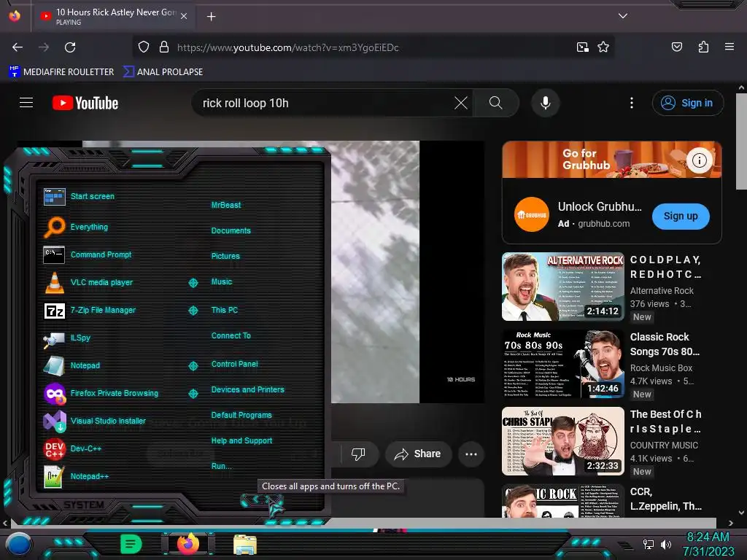Go back in Firefox
Image resolution: width=747 pixels, height=560 pixels.
point(18,47)
